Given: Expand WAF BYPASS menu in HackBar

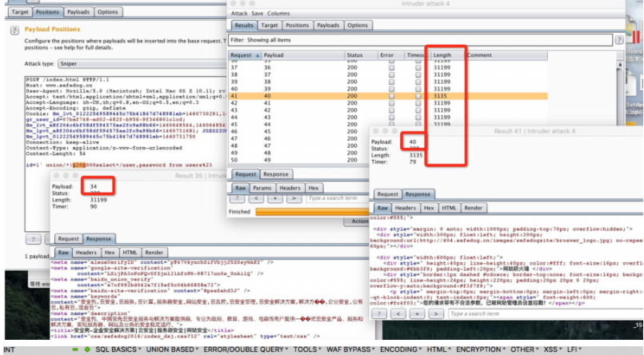Looking at the screenshot, I should coord(350,349).
